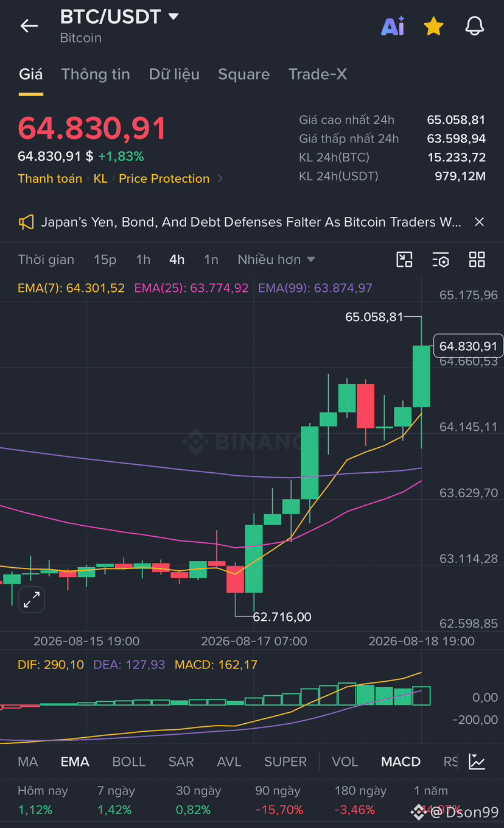Toggle the MA indicator
504x828 pixels.
28,762
